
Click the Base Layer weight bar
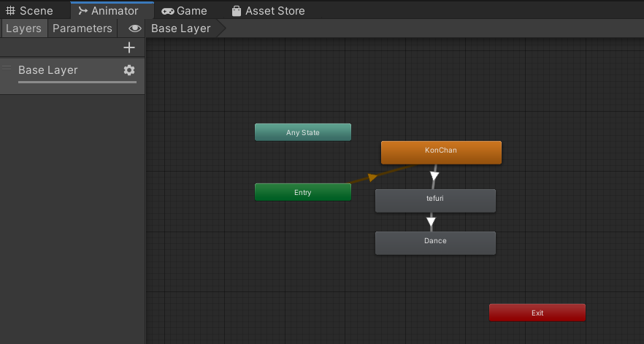pos(77,83)
